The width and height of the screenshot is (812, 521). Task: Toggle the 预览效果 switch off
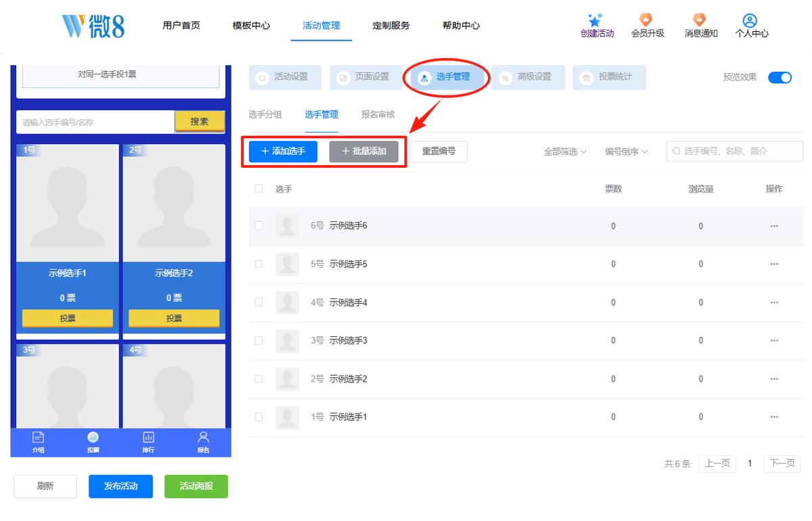(x=780, y=77)
